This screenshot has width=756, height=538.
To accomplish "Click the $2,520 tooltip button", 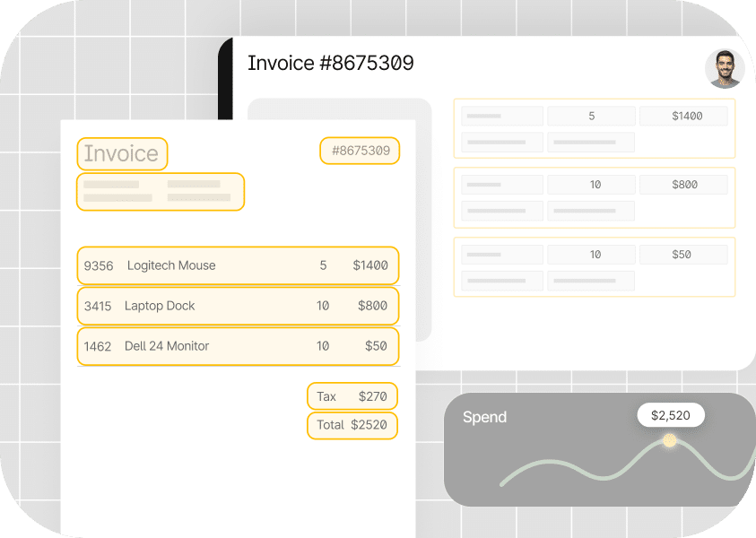I will (x=670, y=415).
